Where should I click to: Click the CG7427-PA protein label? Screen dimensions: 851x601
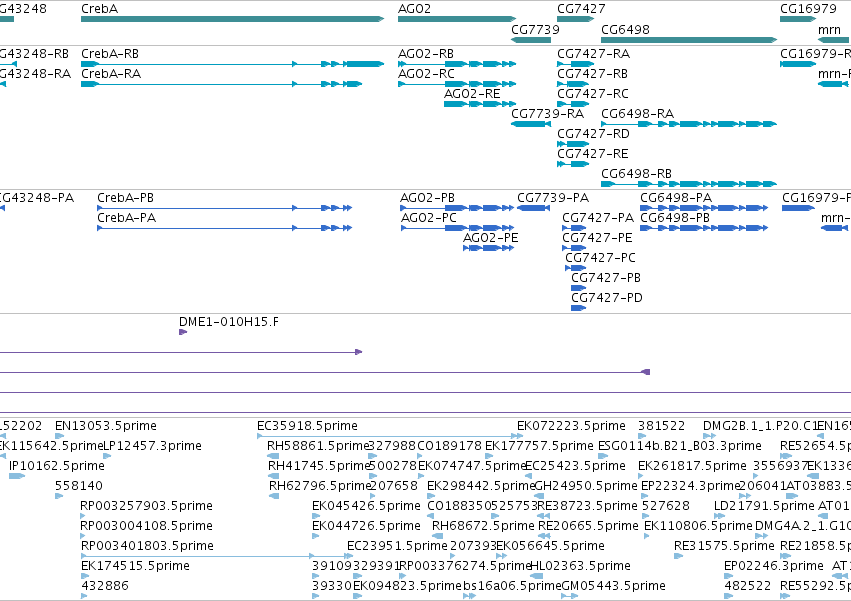pyautogui.click(x=598, y=218)
